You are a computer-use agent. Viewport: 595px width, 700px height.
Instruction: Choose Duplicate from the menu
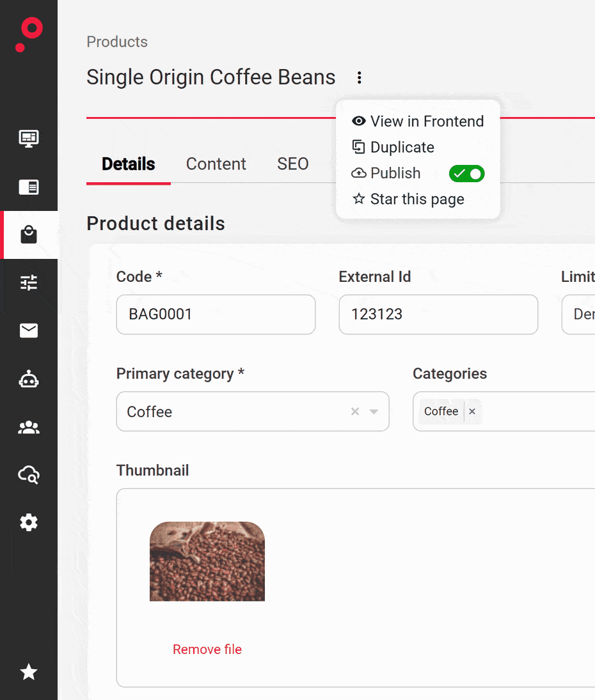393,147
